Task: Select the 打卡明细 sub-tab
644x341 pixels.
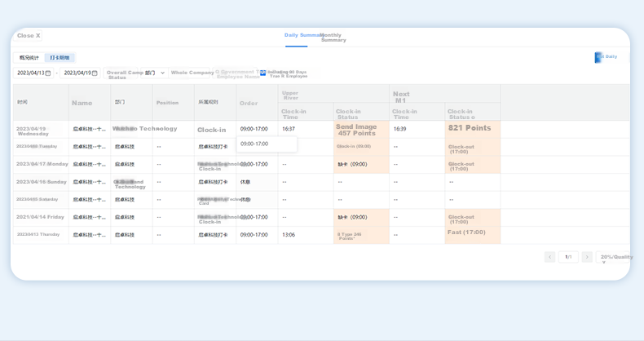Action: (x=60, y=58)
